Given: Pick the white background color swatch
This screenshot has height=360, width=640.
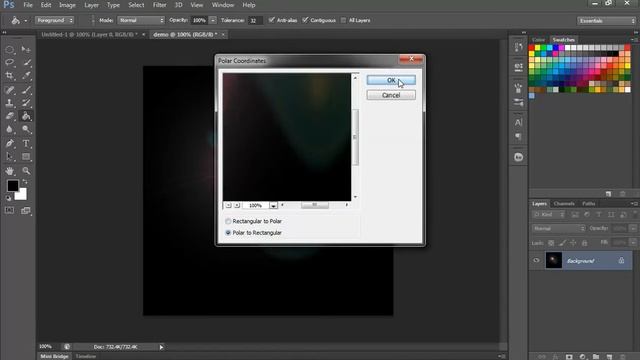Looking at the screenshot, I should tap(22, 195).
